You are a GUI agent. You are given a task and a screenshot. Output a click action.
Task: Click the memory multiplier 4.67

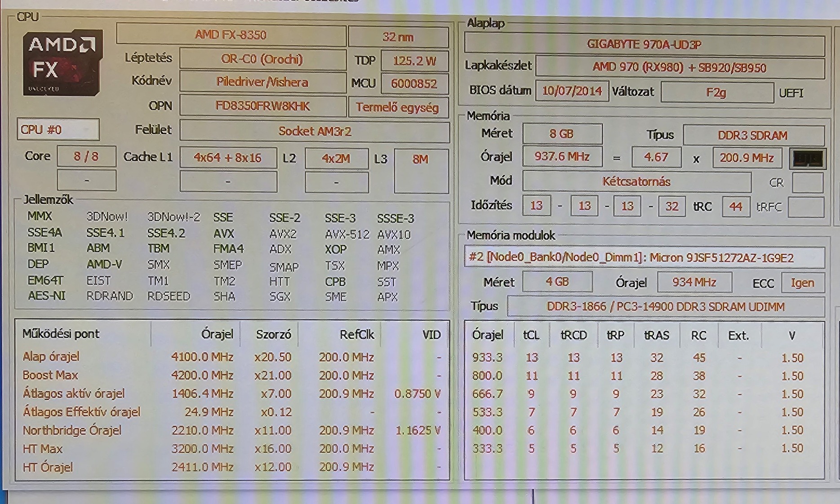656,158
